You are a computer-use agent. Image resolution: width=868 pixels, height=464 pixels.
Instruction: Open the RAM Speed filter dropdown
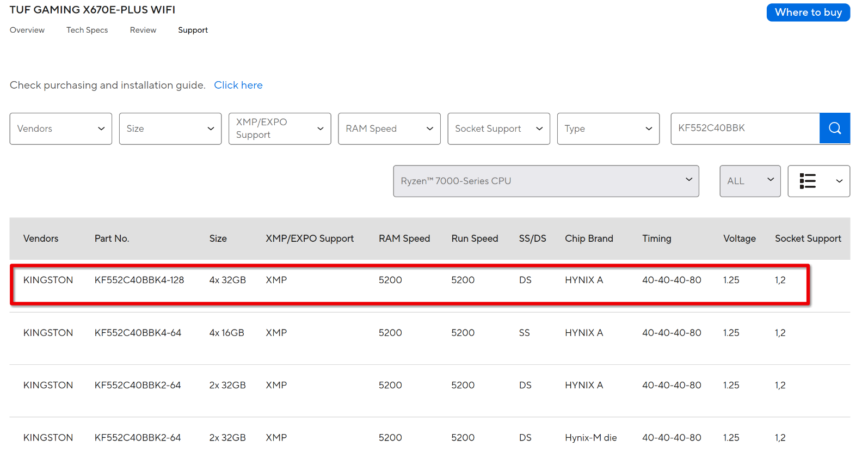[x=389, y=129]
